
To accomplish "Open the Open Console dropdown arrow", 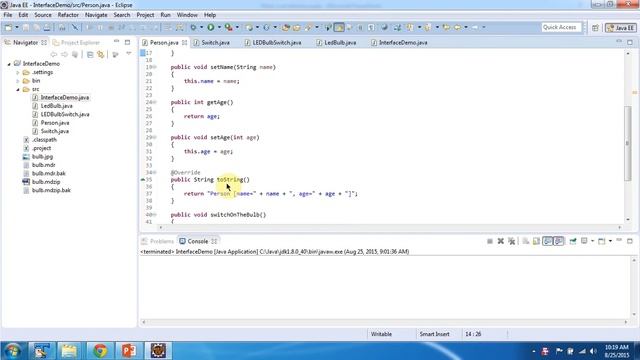I will click(610, 241).
